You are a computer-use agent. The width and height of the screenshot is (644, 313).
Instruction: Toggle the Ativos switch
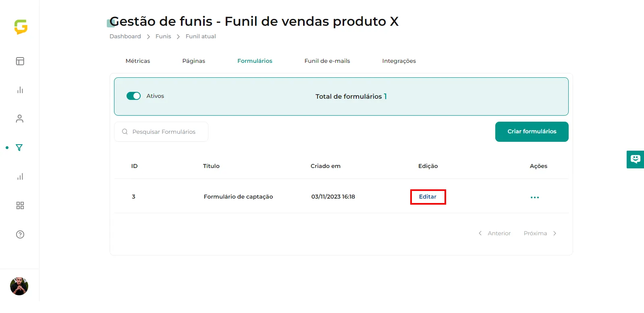point(133,96)
